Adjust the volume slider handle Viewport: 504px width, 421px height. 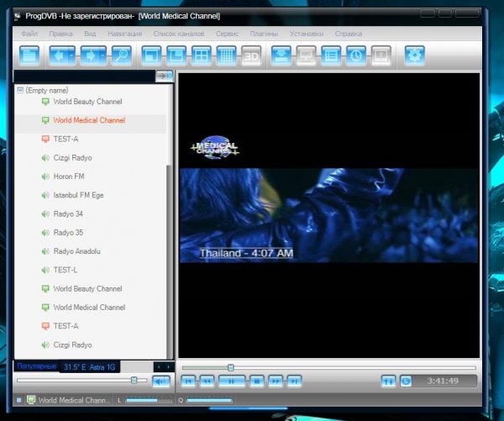[134, 380]
